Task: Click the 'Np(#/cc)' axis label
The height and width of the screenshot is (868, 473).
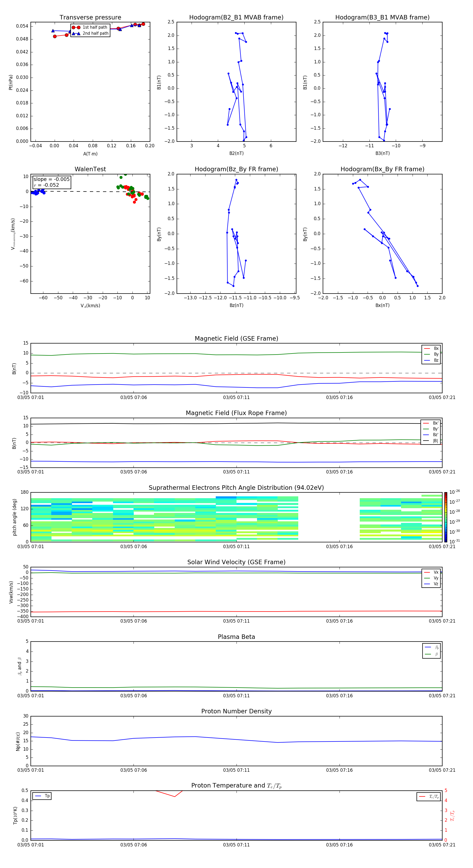Action: pyautogui.click(x=18, y=741)
